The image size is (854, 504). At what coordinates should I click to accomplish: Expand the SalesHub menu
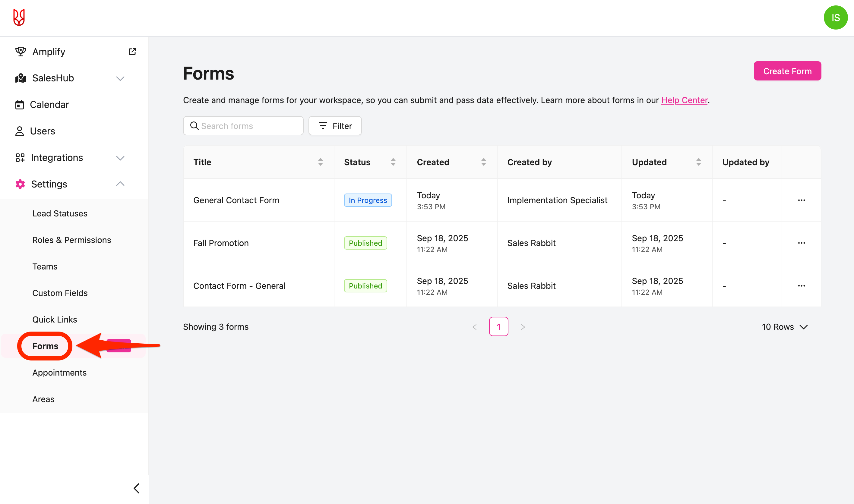[120, 78]
